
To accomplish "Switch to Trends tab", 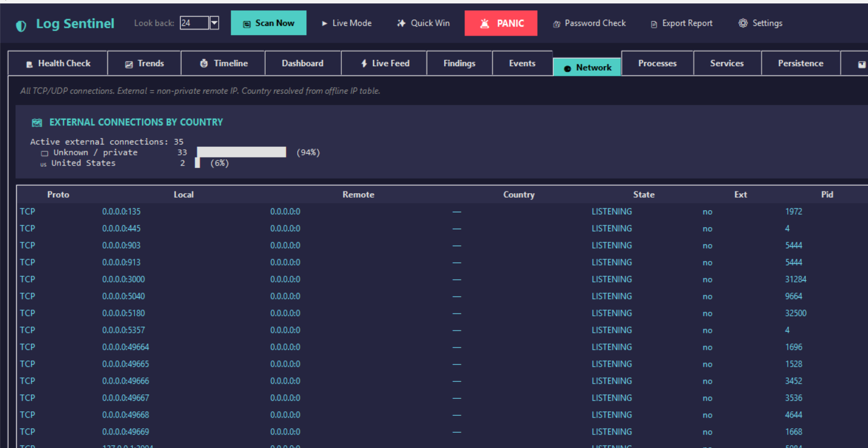I will point(144,63).
